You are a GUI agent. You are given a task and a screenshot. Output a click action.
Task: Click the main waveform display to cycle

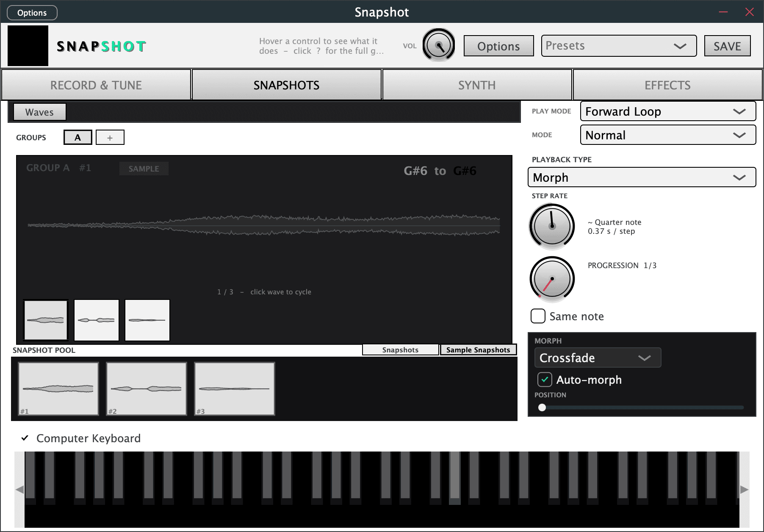[264, 225]
